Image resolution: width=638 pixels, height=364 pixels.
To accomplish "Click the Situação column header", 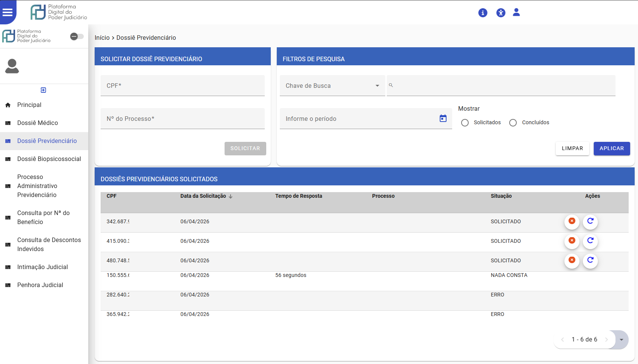I will click(x=501, y=196).
